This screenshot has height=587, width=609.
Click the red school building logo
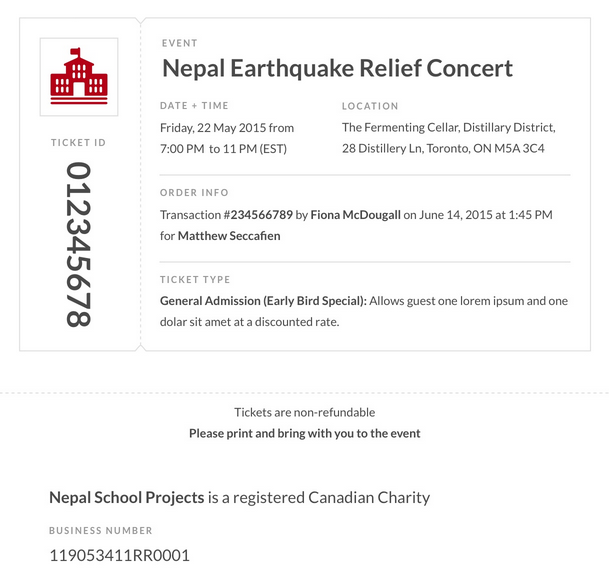79,76
